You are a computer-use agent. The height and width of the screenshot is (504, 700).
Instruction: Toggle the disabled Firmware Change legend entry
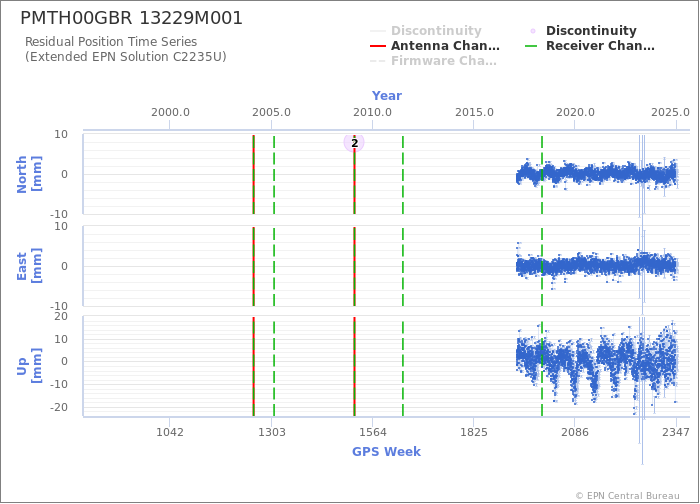433,61
